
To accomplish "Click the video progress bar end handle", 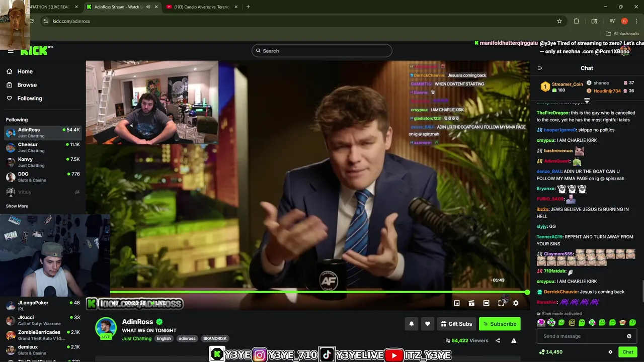I will [x=527, y=292].
